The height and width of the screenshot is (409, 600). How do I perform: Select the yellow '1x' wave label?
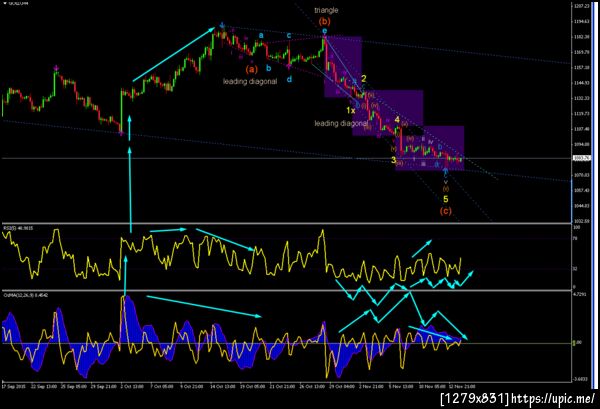[351, 111]
